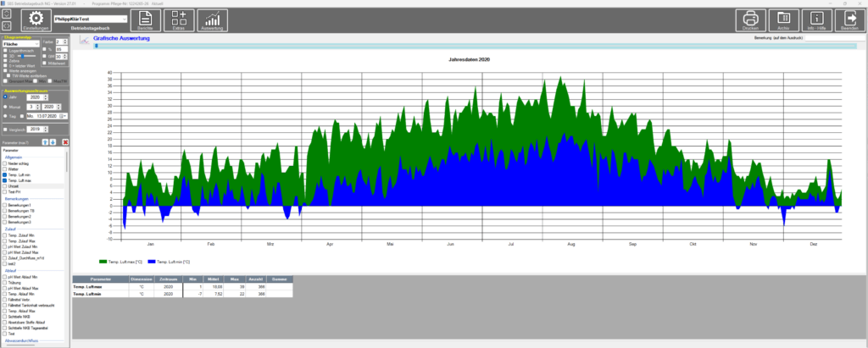868x348 pixels.
Task: Check the Bemerkungen TB parameter
Action: pos(5,211)
